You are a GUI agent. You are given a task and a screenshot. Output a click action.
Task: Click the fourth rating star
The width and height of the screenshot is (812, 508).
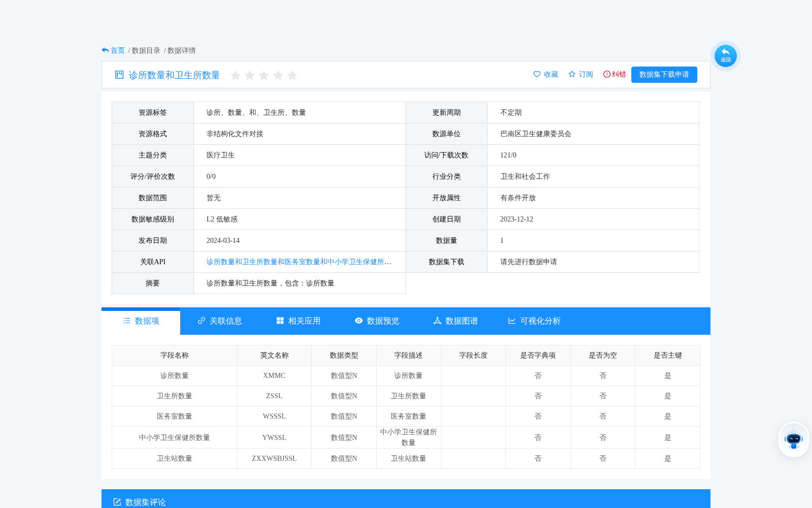coord(278,75)
